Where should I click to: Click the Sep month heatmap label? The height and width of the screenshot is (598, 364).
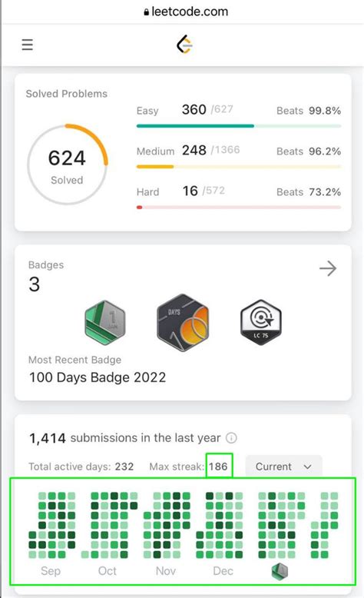pyautogui.click(x=51, y=571)
